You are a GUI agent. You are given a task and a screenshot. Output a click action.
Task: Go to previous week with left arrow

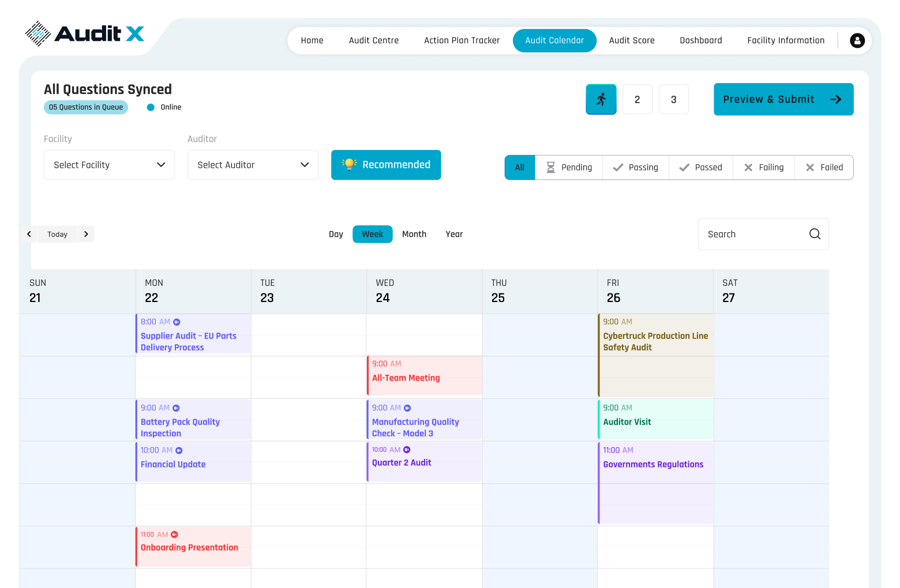click(29, 234)
